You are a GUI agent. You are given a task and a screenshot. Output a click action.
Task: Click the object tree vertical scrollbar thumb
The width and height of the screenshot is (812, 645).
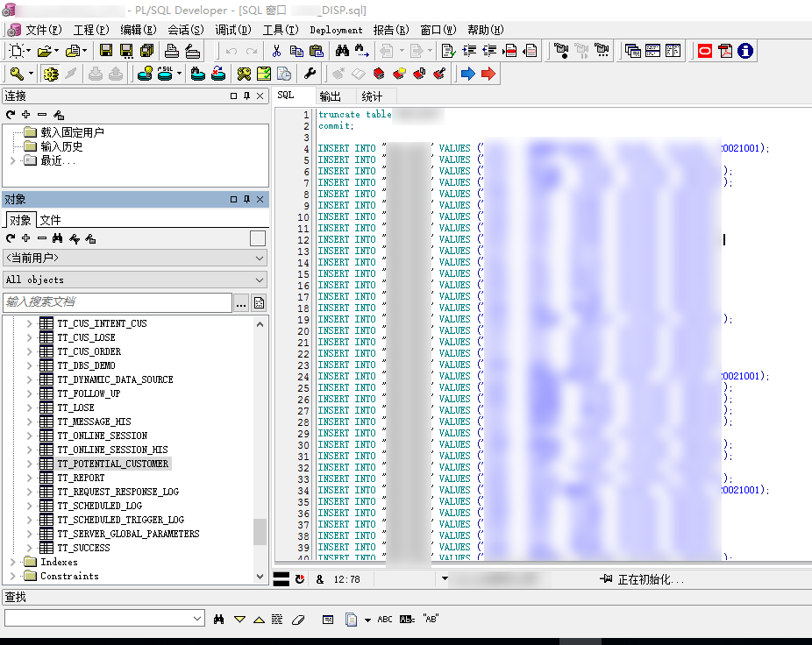pyautogui.click(x=260, y=532)
